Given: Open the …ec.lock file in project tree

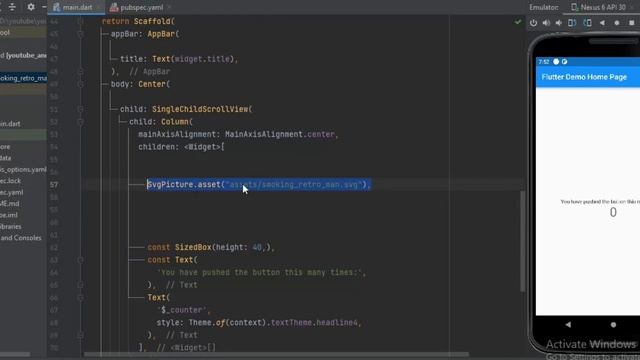Looking at the screenshot, I should (x=11, y=181).
